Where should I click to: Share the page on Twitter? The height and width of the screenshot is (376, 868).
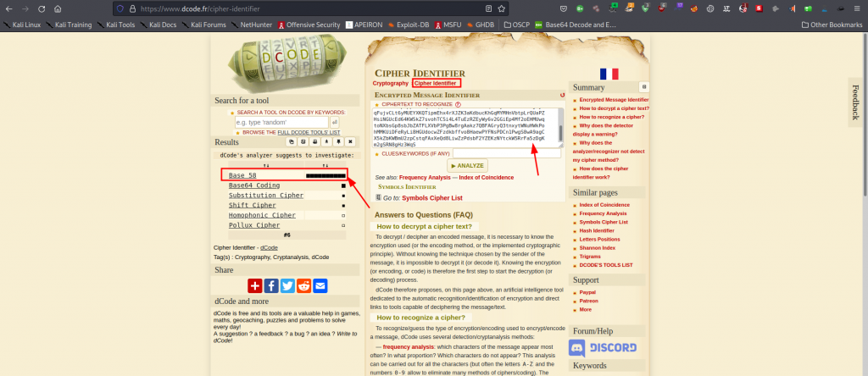coord(287,285)
